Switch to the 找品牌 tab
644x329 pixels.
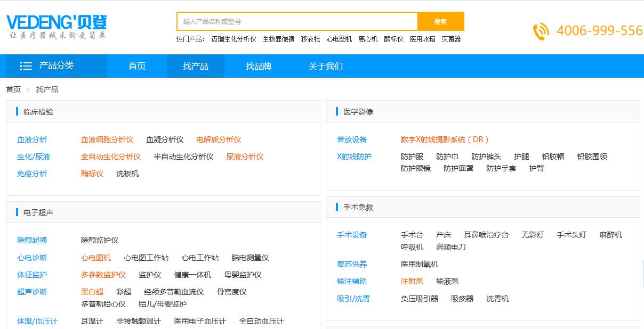(259, 66)
